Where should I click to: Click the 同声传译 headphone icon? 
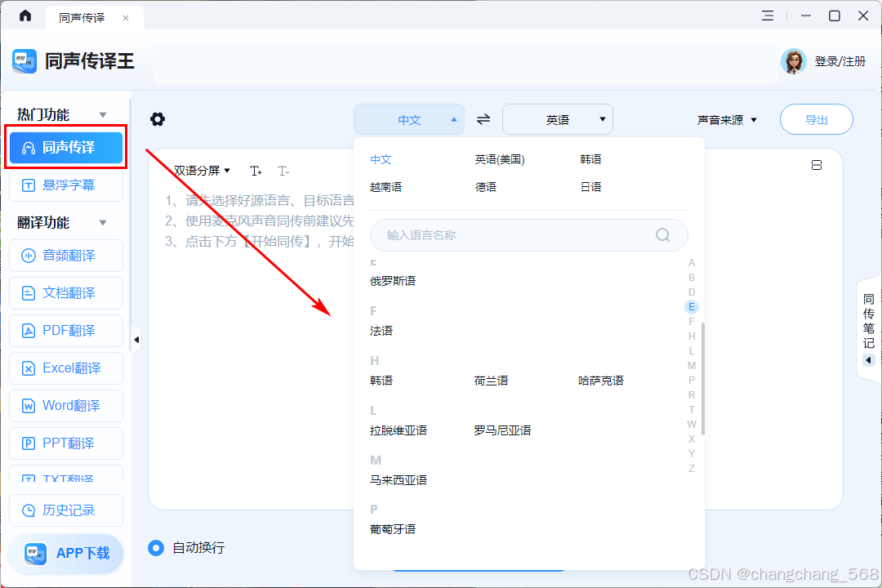(x=28, y=148)
